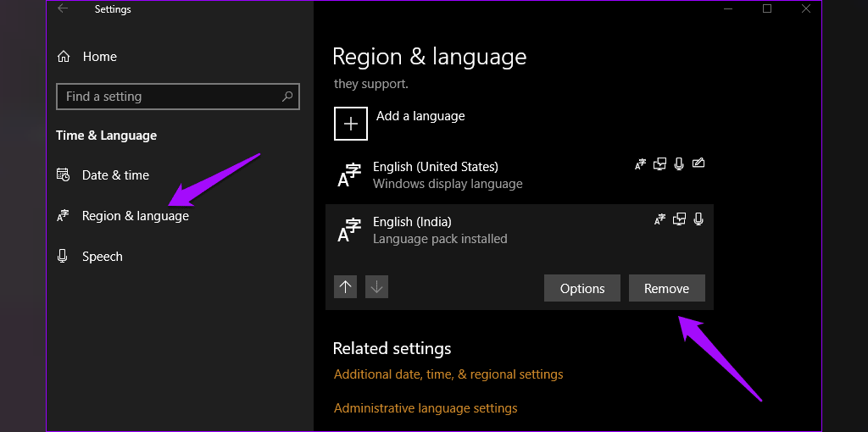This screenshot has height=432, width=868.
Task: Click the Speech microphone icon in sidebar
Action: point(63,256)
